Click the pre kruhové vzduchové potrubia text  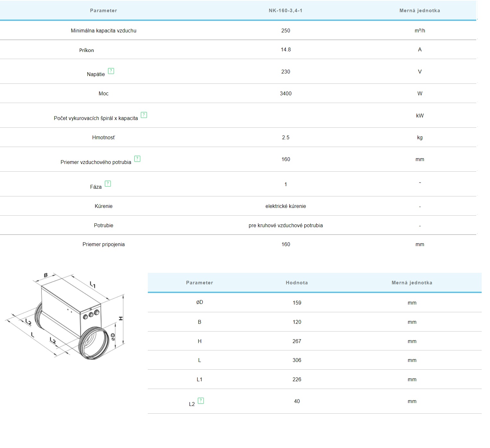coord(285,225)
